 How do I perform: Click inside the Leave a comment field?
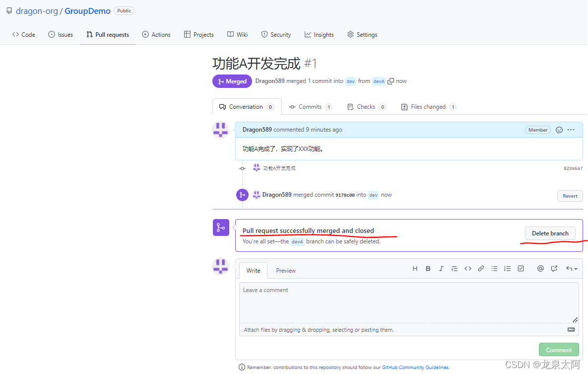[409, 302]
